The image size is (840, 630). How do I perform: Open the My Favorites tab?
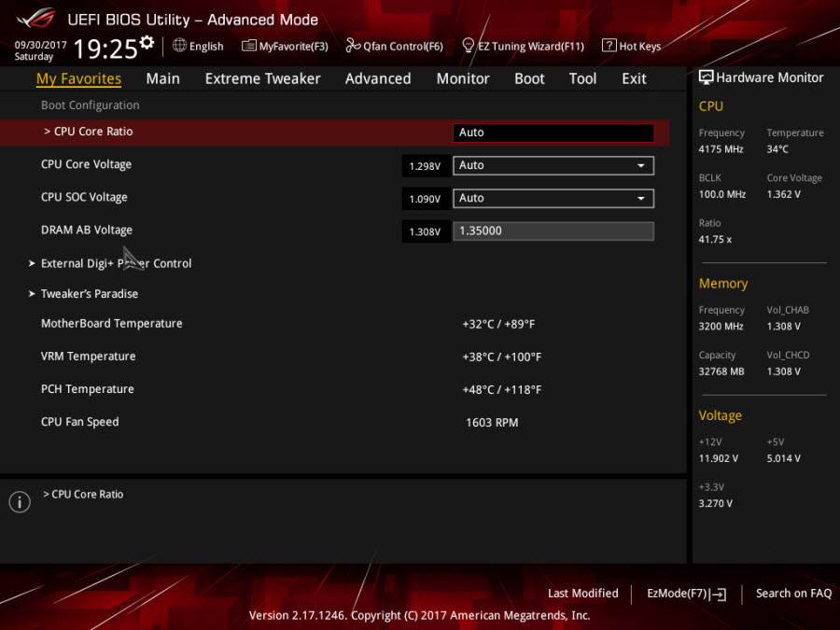click(x=78, y=78)
